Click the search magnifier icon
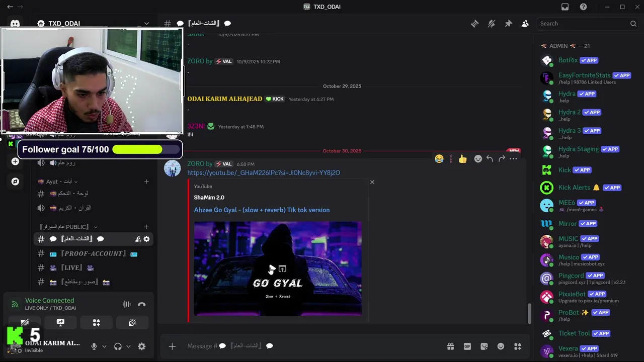644x362 pixels. click(x=633, y=24)
